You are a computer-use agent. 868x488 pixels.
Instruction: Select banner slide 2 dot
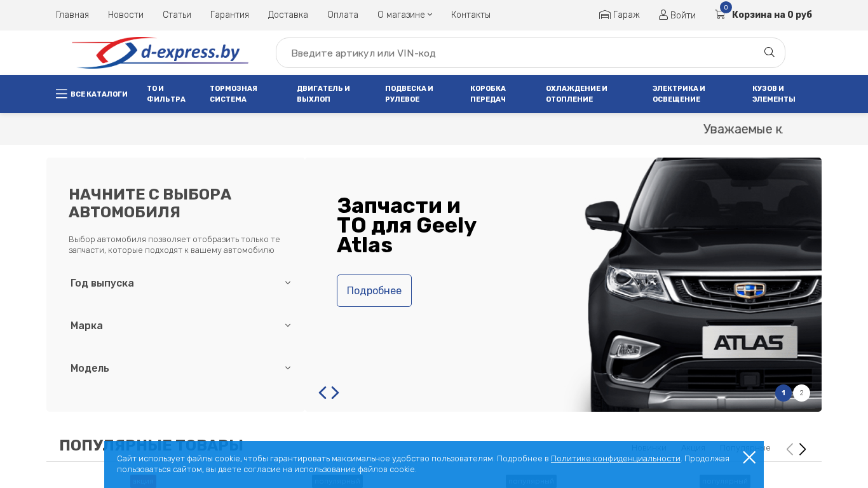(x=801, y=393)
